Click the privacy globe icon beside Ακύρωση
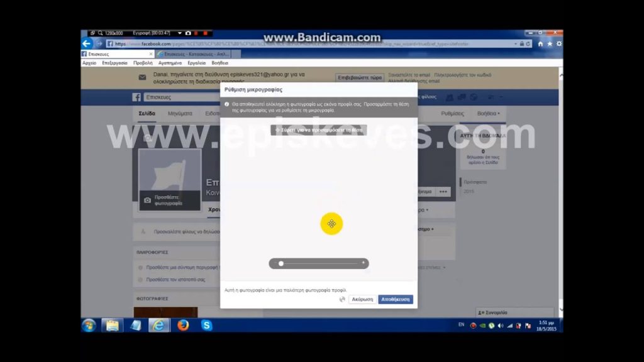This screenshot has height=362, width=644. point(342,300)
